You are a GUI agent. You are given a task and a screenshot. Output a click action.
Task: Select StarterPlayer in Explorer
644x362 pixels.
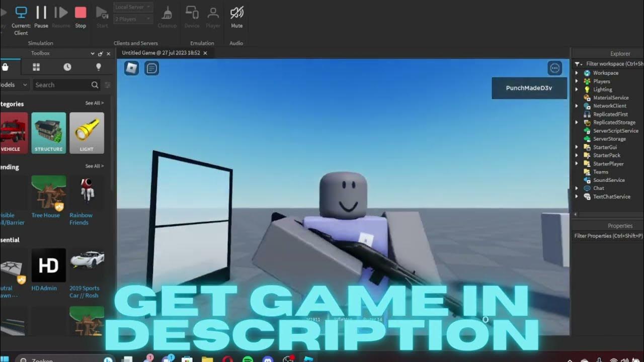coord(608,164)
